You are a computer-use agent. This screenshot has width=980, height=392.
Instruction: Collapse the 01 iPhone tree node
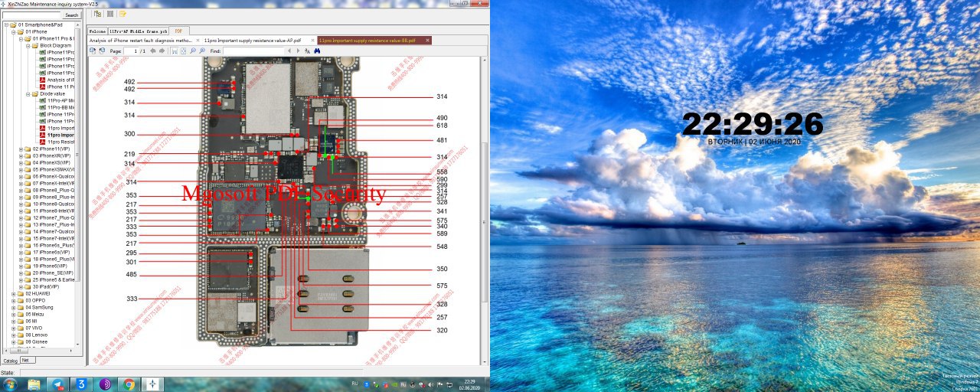(x=12, y=31)
